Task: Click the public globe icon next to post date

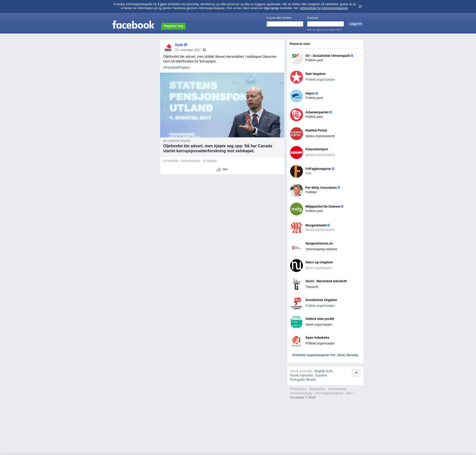Action: (x=205, y=50)
